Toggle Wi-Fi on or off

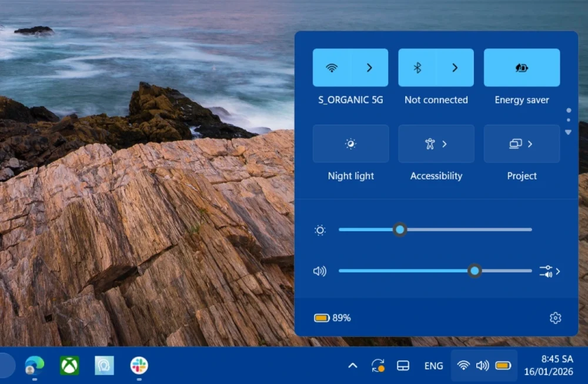332,68
